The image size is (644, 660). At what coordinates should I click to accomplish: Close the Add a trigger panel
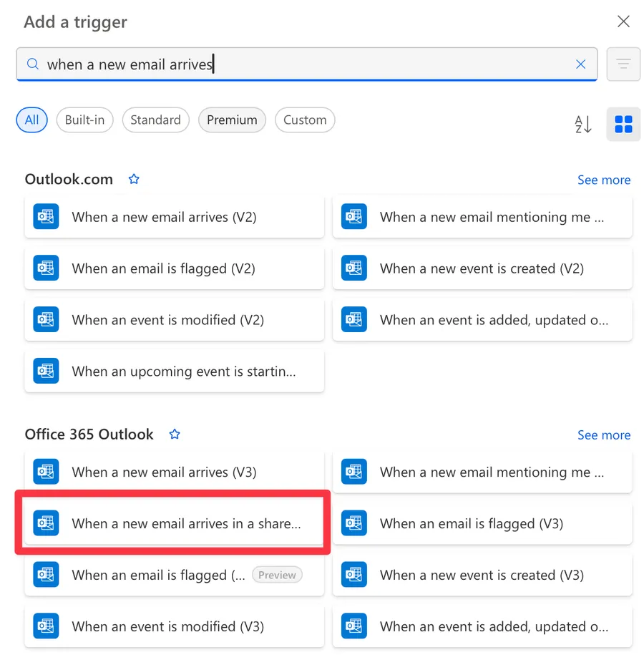(x=623, y=21)
